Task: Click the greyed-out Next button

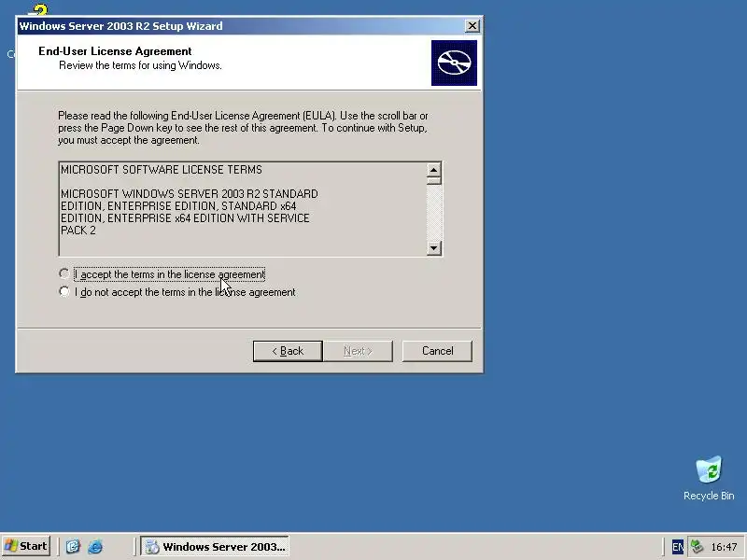Action: (358, 351)
